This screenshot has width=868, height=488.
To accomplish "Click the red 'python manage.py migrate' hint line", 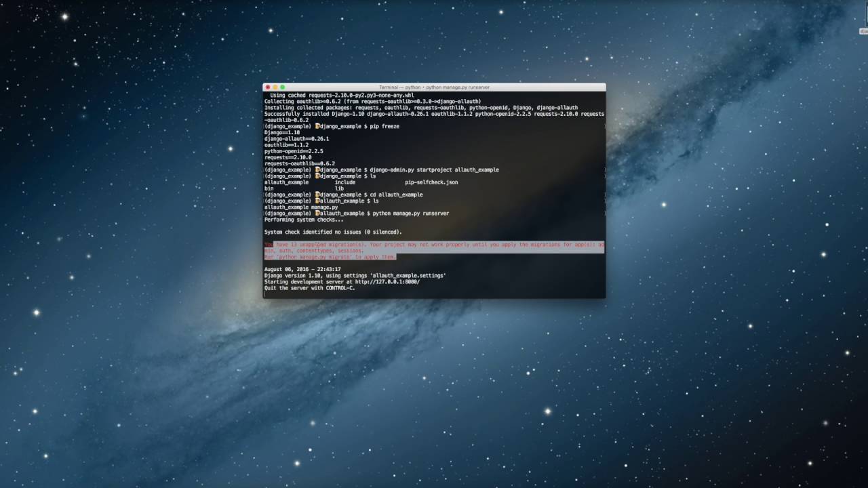I will (x=330, y=257).
